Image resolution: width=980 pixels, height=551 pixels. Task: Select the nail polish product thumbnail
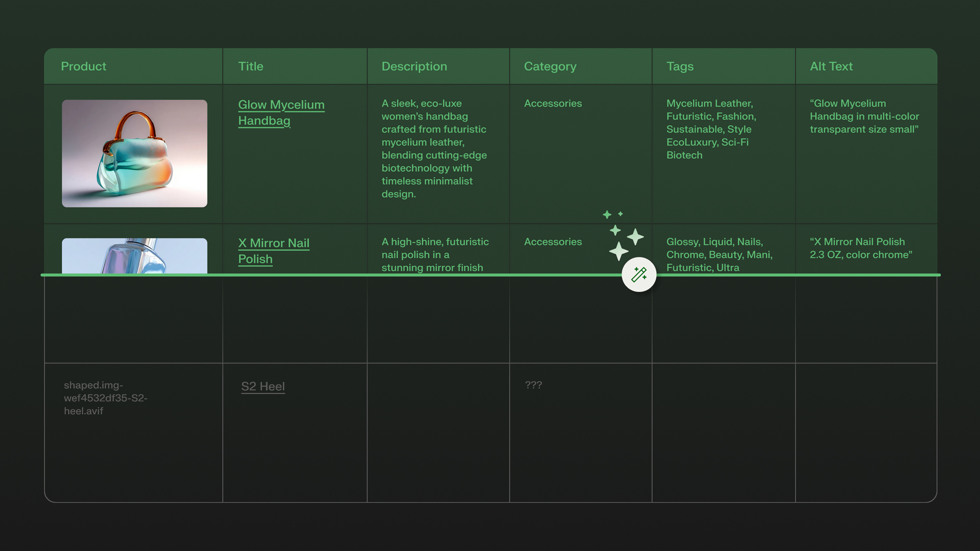[134, 256]
